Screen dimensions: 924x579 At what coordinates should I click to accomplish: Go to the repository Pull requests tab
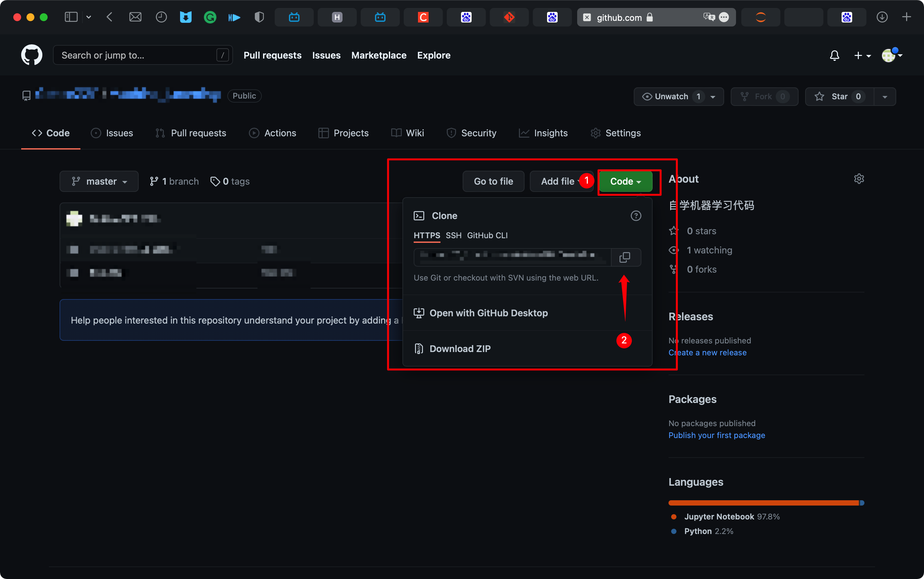coord(191,133)
